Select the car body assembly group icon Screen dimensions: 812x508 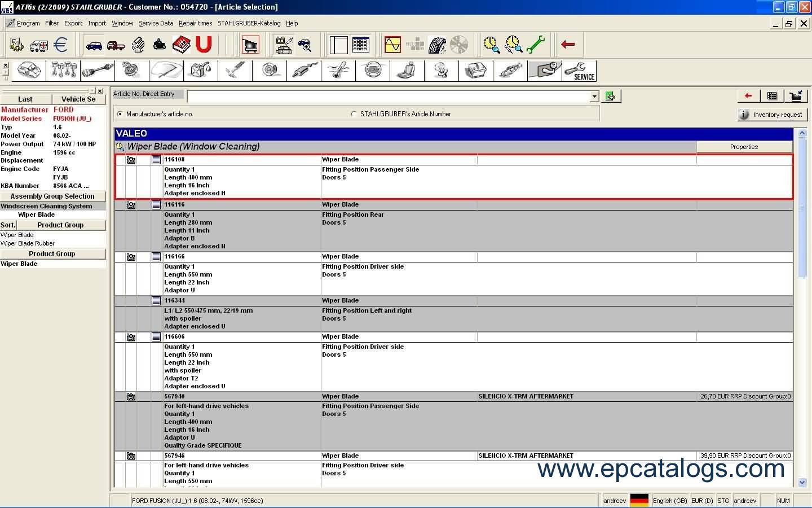pos(29,71)
